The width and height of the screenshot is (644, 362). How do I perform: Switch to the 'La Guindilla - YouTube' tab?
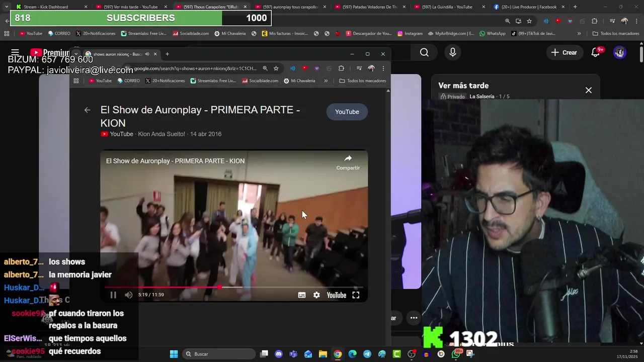pos(449,7)
